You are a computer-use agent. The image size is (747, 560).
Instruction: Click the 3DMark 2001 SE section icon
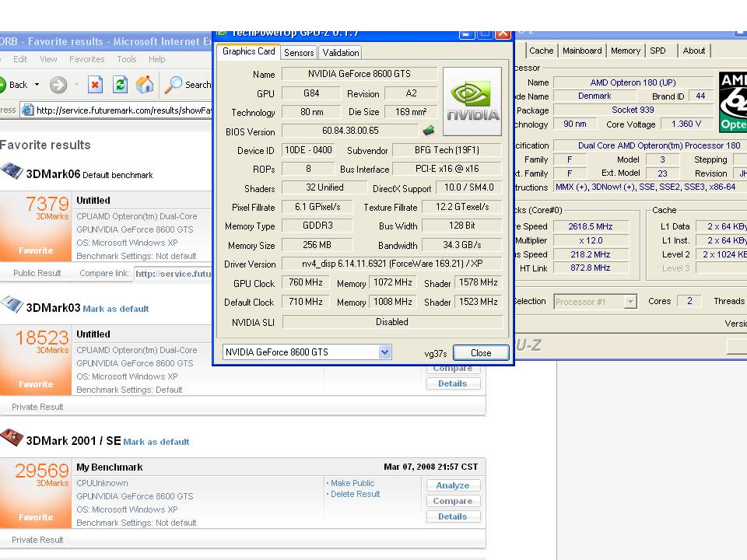coord(12,437)
